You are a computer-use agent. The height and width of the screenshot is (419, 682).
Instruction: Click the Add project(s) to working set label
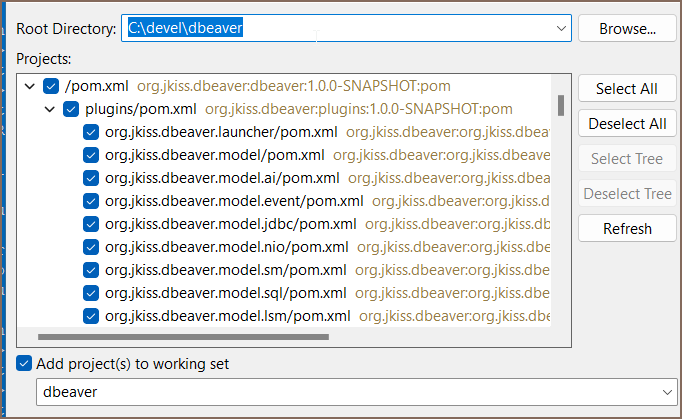pos(132,364)
